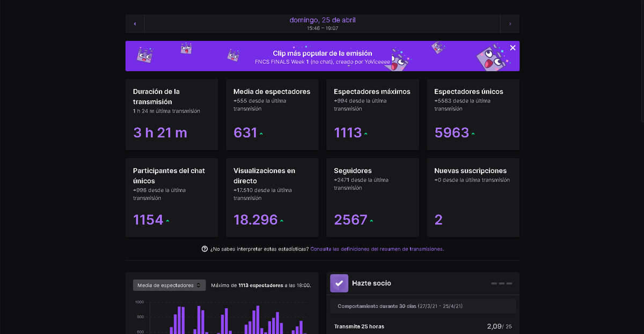Click the question mark help icon
This screenshot has height=334, width=644.
[204, 249]
